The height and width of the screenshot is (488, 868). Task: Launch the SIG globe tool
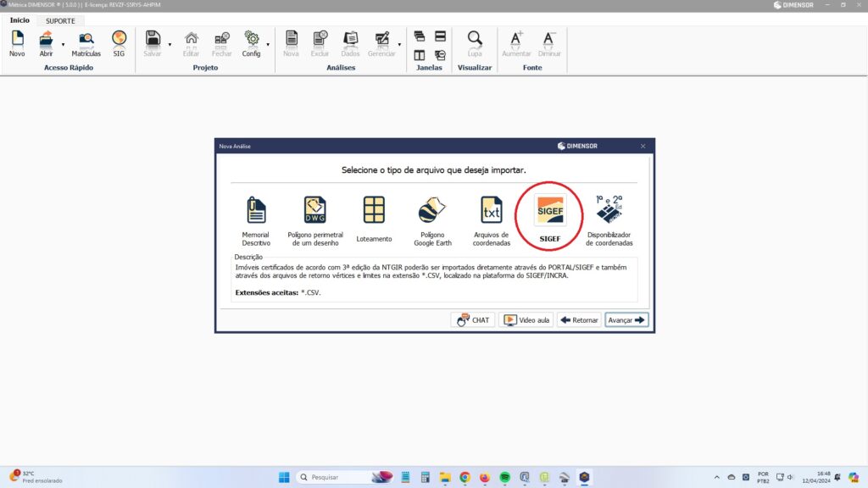tap(119, 44)
